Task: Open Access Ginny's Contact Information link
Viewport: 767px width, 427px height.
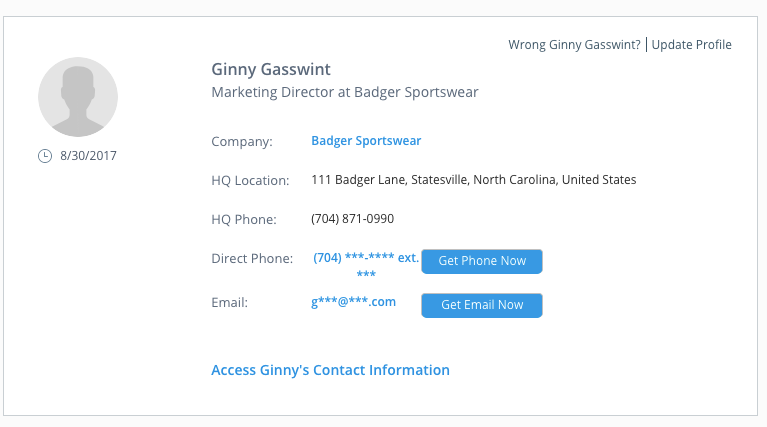Action: pos(330,370)
